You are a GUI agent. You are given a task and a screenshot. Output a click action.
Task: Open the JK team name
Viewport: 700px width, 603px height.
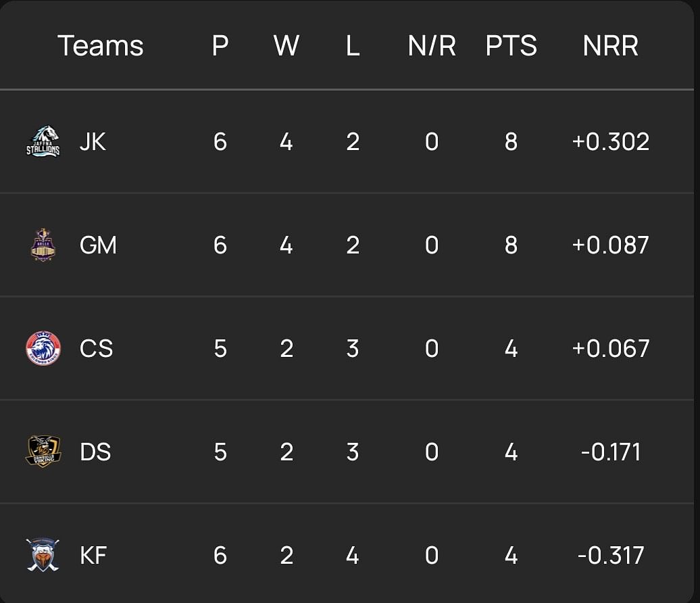(x=93, y=141)
